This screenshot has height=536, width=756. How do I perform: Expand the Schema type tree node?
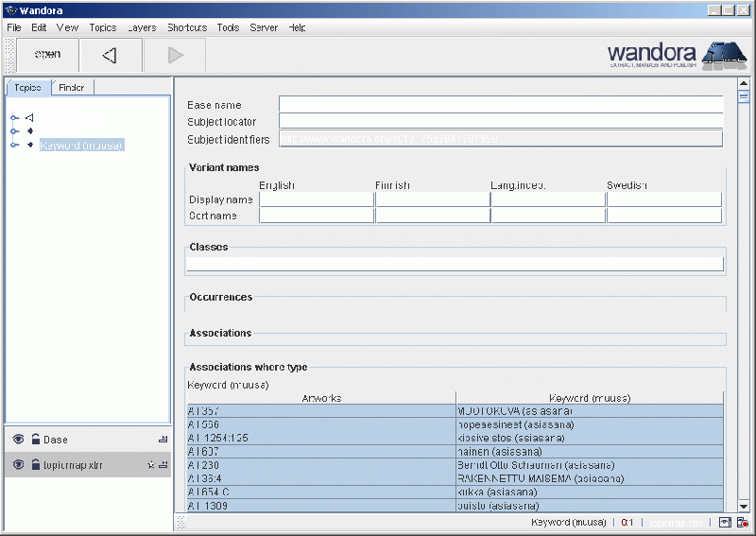[x=14, y=118]
